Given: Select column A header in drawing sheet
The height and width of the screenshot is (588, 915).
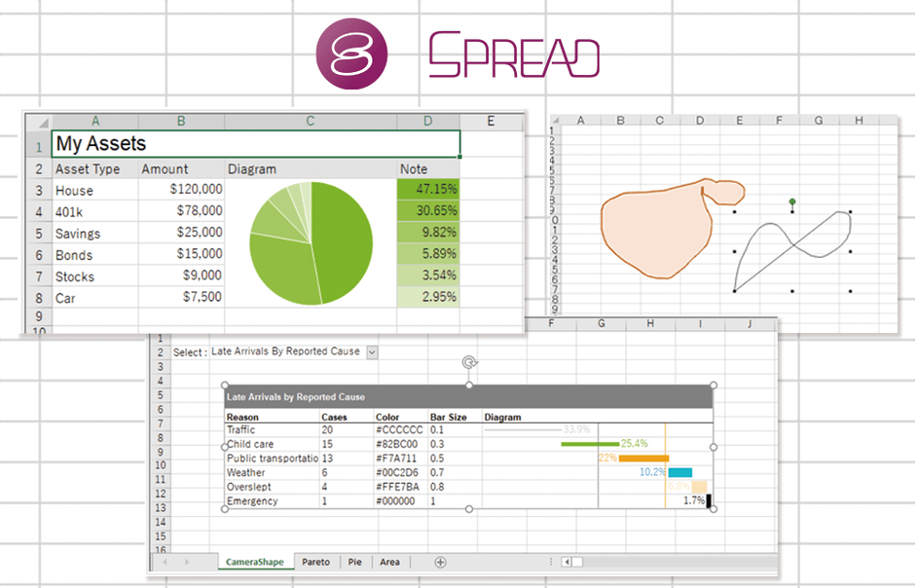Looking at the screenshot, I should click(580, 120).
